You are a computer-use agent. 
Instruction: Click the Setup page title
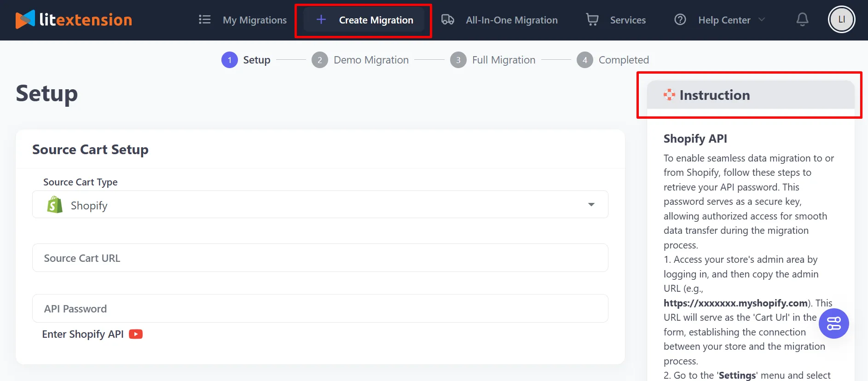[46, 94]
